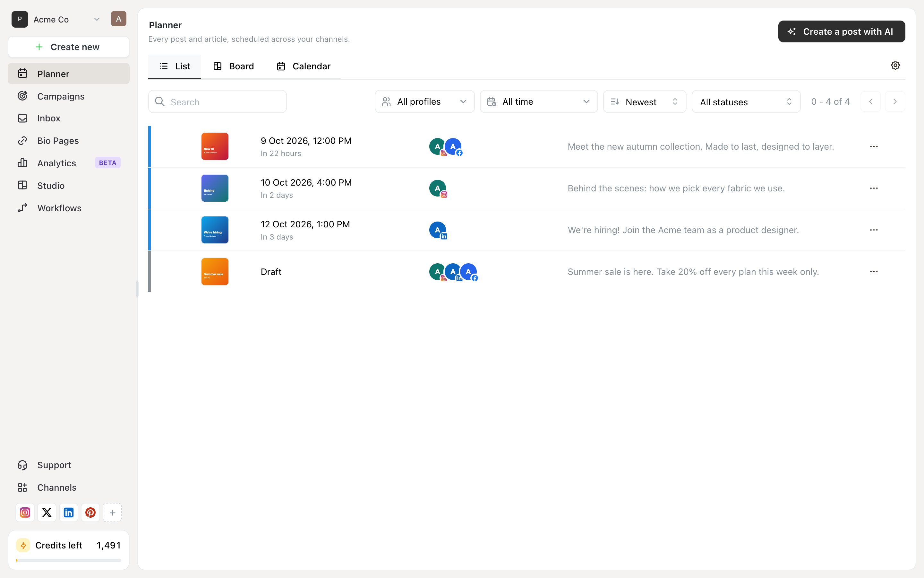This screenshot has height=578, width=924.
Task: Click the Pinterest channel icon in sidebar
Action: tap(90, 512)
